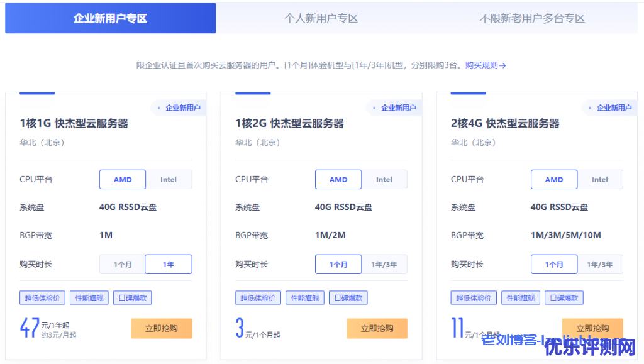Click 立即抢购 for the 1核2G server
Screen dimensions: 644x364
click(377, 328)
